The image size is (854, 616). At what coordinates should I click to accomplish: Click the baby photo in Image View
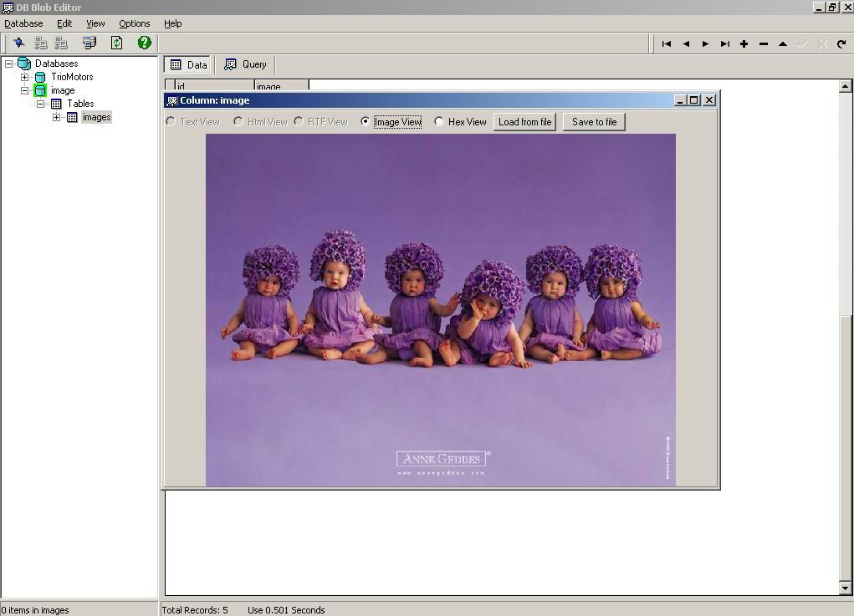[441, 309]
